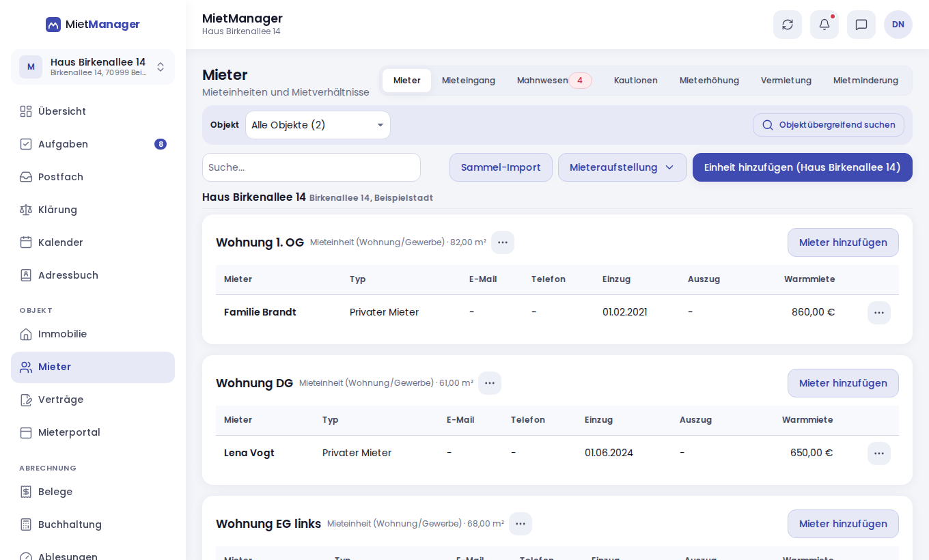Expand the Haus Birkenallee 14 property switcher
Viewport: 929px width, 560px height.
pyautogui.click(x=93, y=67)
